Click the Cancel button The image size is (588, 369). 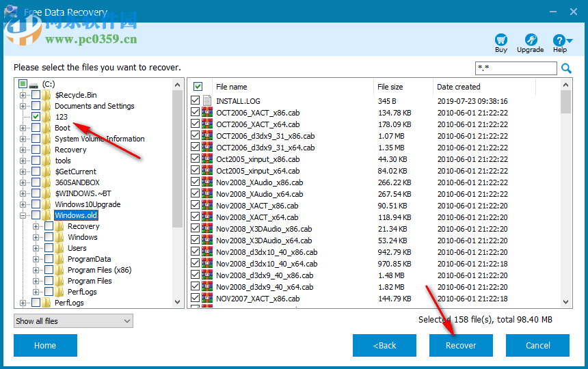[537, 345]
